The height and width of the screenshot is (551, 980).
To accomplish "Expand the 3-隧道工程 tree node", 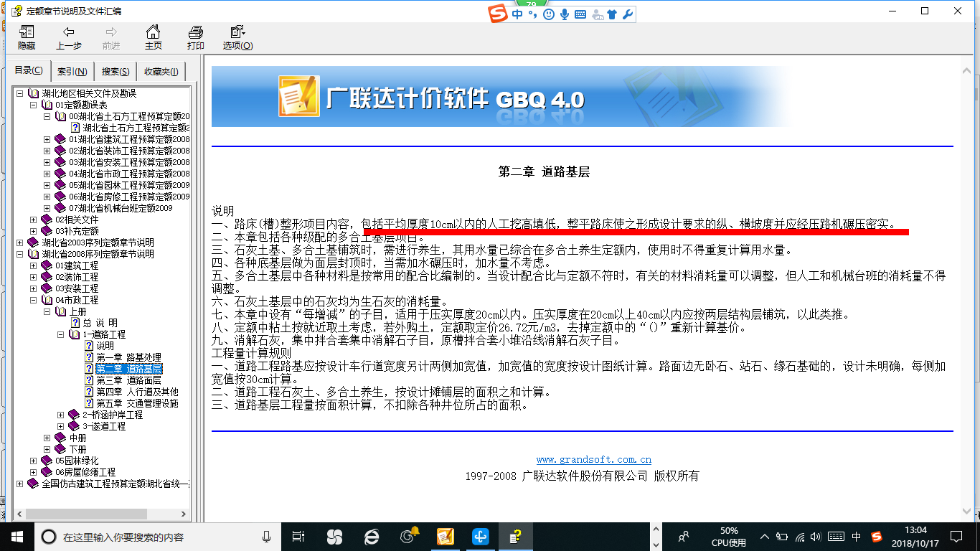I will coord(61,426).
